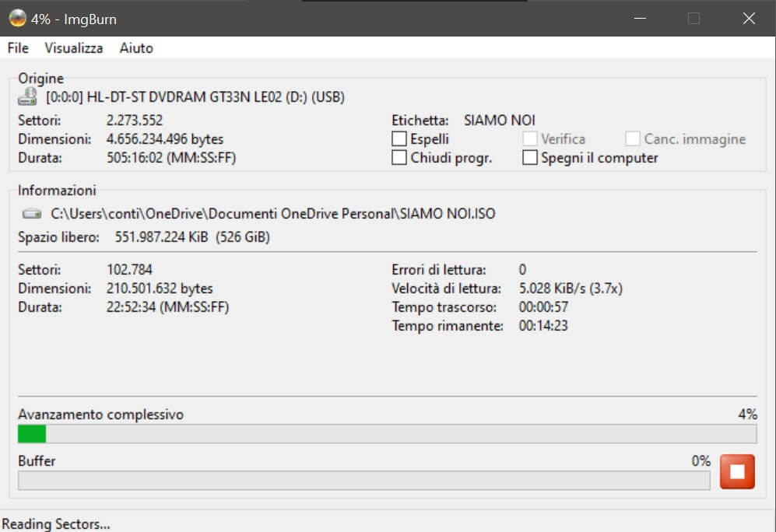
Task: Click the Buffer progress bar
Action: [363, 480]
